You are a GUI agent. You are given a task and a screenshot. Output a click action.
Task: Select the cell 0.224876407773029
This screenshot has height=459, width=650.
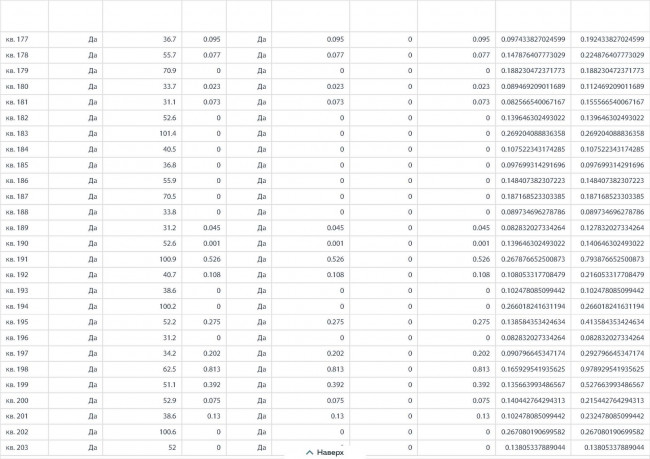[612, 55]
